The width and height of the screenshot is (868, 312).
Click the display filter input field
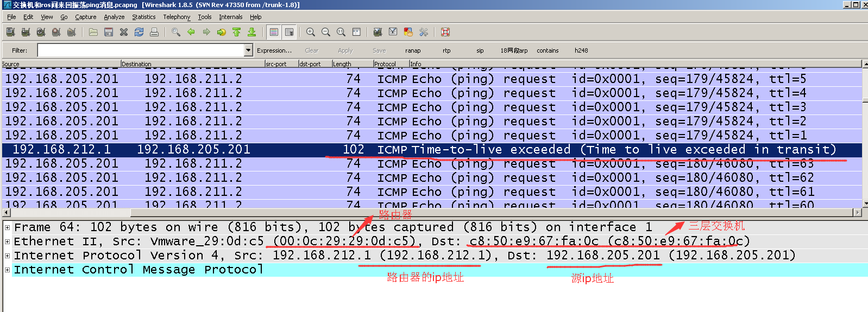[x=141, y=50]
